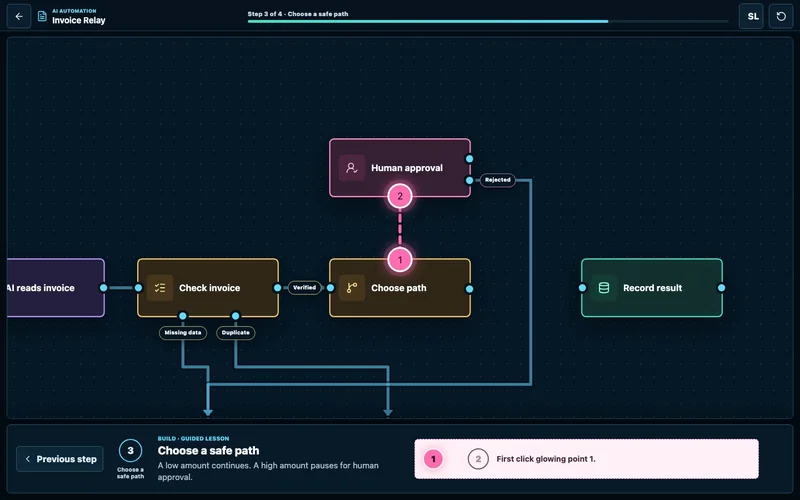
Task: Go to the Previous step
Action: click(x=60, y=459)
